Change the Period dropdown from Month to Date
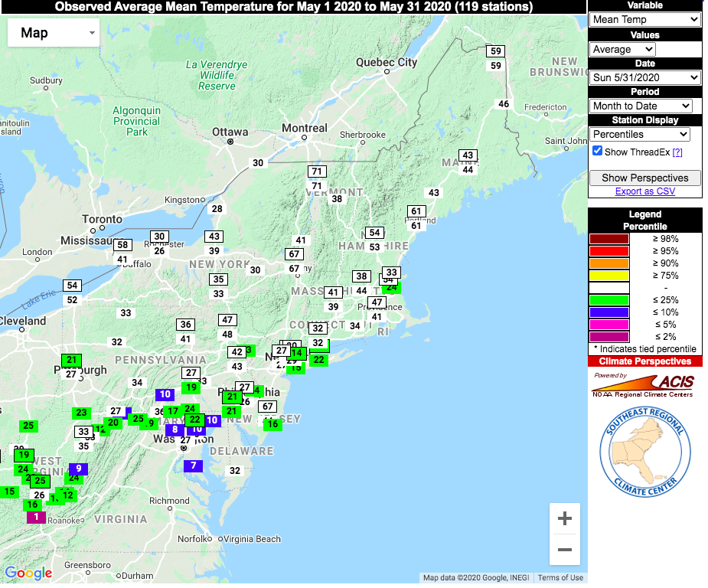This screenshot has height=588, width=708. tap(641, 106)
